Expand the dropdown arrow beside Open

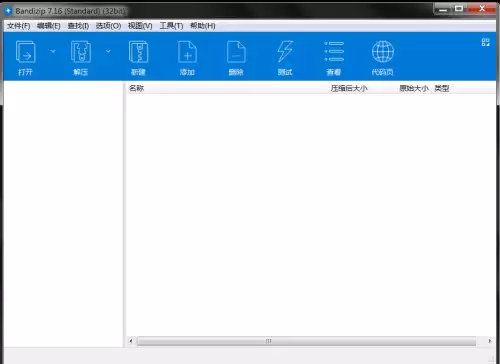[53, 51]
